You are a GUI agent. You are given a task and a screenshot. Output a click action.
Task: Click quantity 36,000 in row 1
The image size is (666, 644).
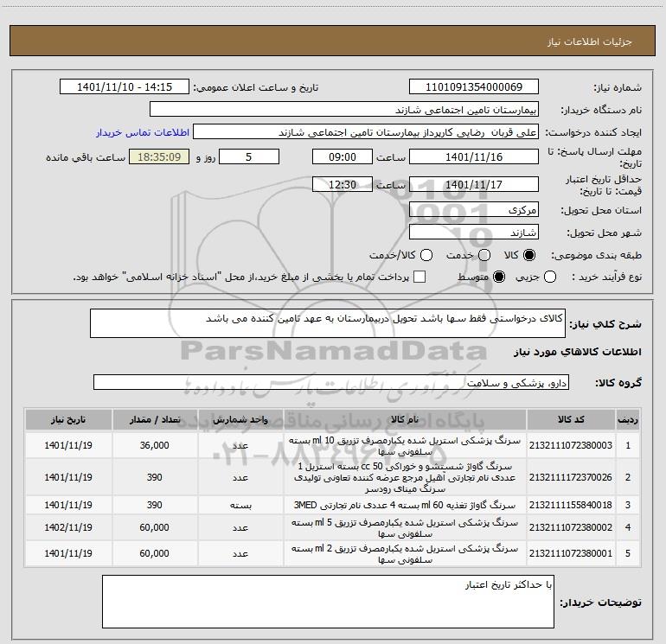[155, 445]
